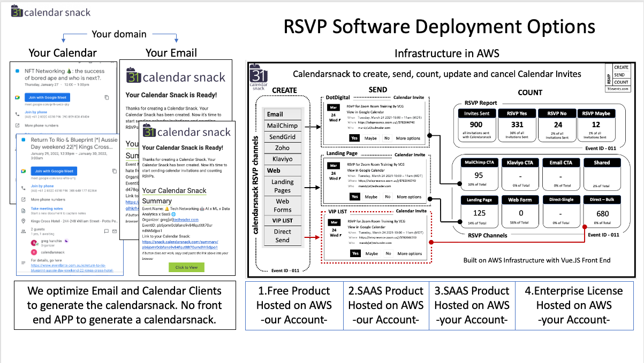Click the RSVP No 24 report card
The width and height of the screenshot is (644, 363).
(x=557, y=125)
